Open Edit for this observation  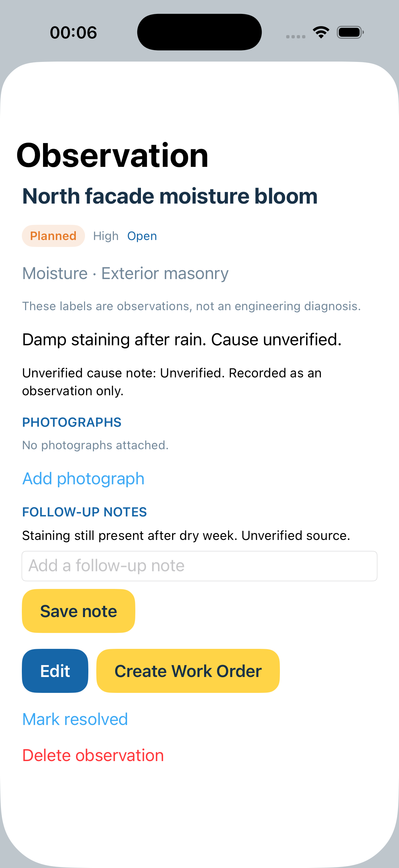point(55,671)
